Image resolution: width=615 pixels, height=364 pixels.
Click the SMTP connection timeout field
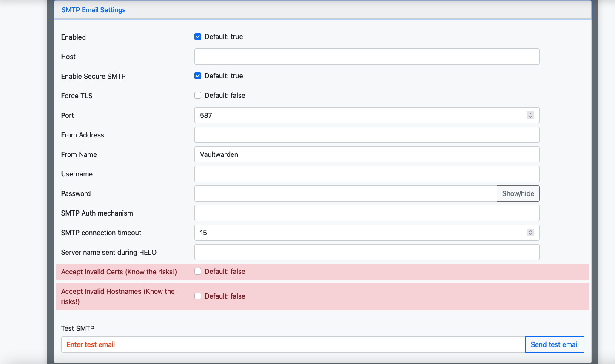tap(367, 233)
